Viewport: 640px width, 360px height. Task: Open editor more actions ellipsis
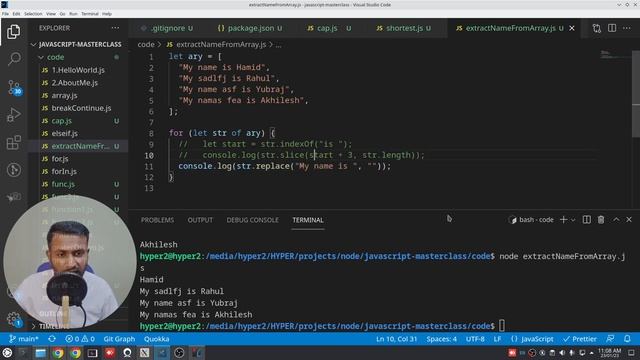tap(627, 28)
